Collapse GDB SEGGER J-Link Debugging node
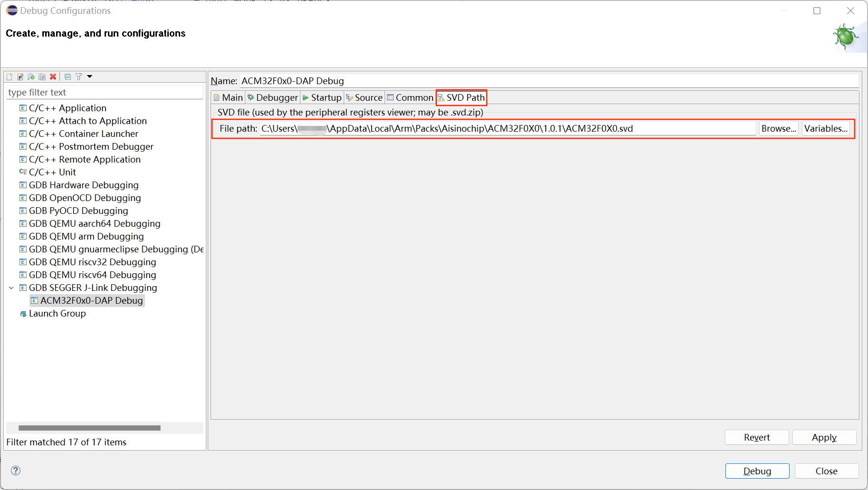Screen dimensions: 868x490 tap(11, 288)
